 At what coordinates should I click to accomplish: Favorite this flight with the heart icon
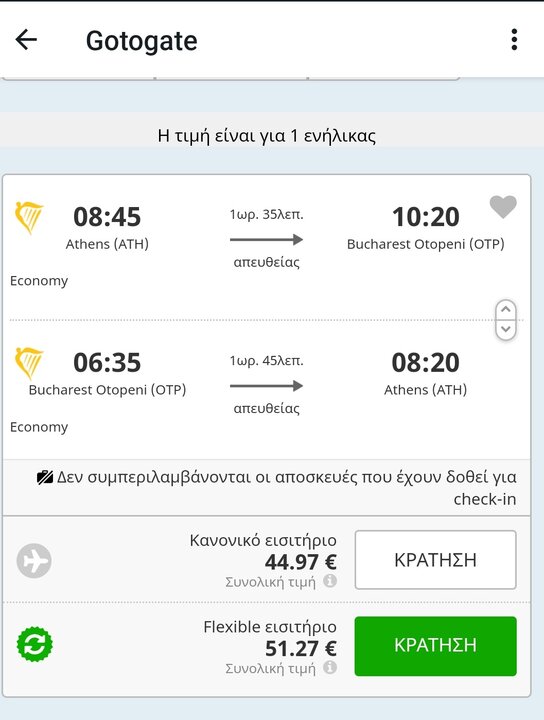tap(503, 207)
